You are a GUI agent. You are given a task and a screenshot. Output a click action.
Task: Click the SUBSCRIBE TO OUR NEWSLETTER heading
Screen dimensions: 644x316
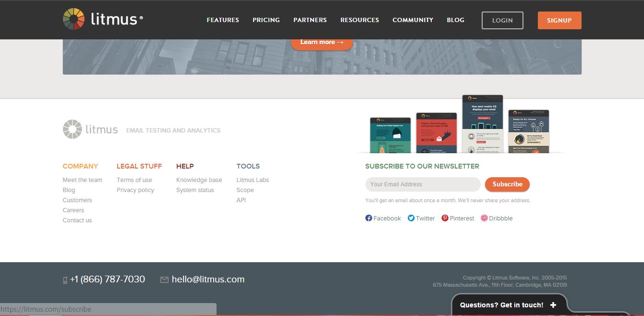pos(422,166)
